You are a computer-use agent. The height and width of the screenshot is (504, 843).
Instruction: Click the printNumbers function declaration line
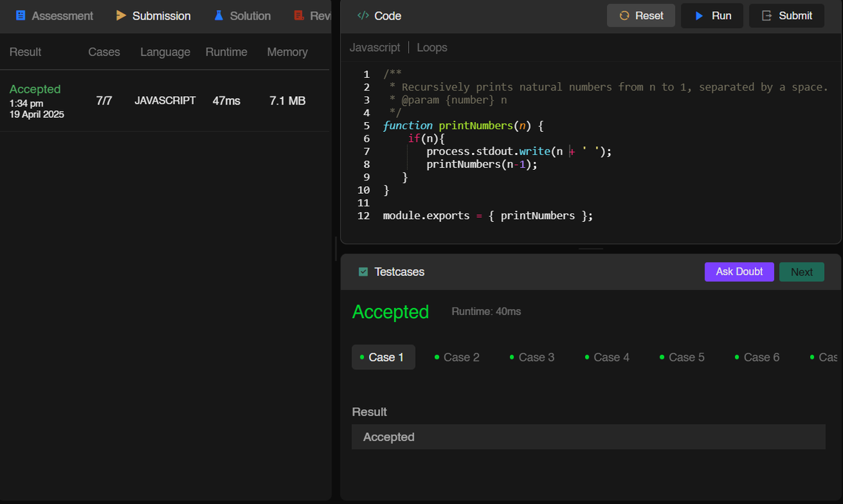(x=464, y=126)
